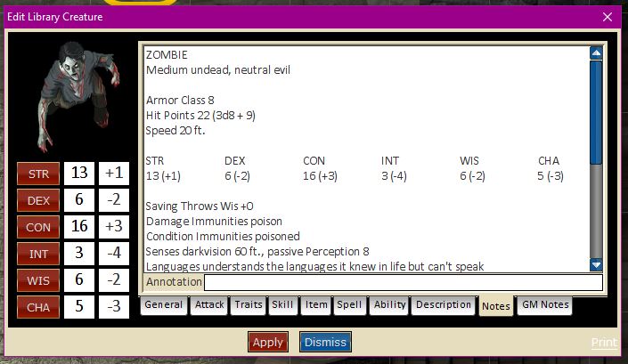Click the '16 (+3)' CON value in notes
The width and height of the screenshot is (628, 364).
coord(320,176)
